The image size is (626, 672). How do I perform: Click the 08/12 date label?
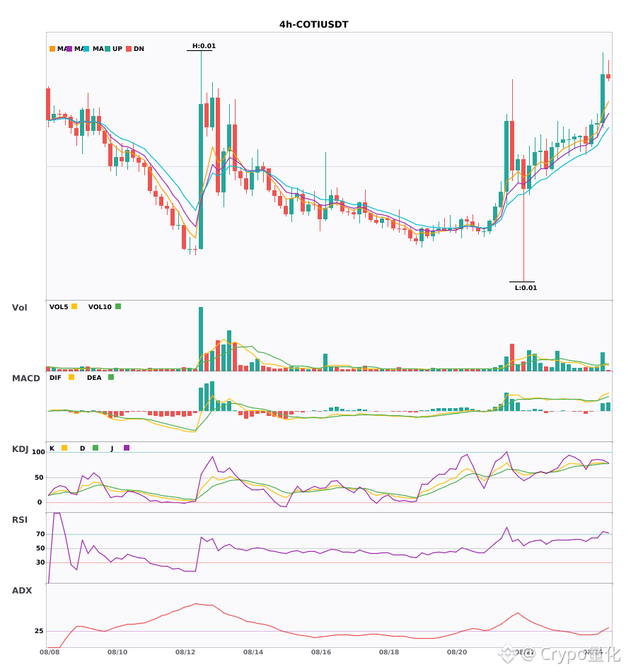(185, 652)
